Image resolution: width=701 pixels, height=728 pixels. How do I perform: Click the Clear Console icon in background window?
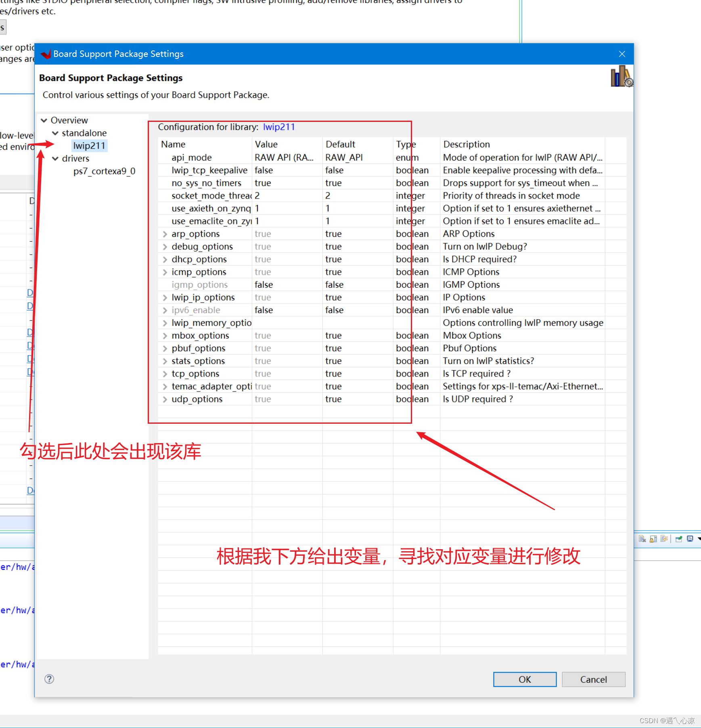[x=642, y=539]
